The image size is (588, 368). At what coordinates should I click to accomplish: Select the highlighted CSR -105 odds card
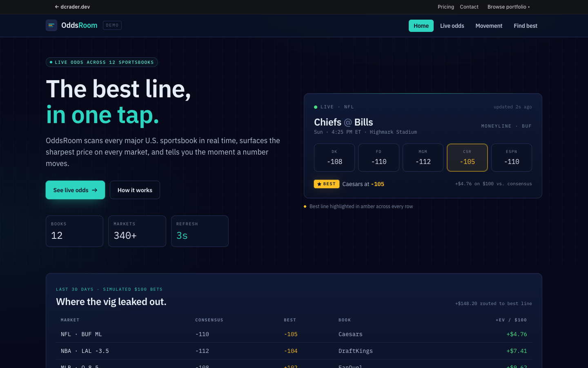click(x=467, y=157)
